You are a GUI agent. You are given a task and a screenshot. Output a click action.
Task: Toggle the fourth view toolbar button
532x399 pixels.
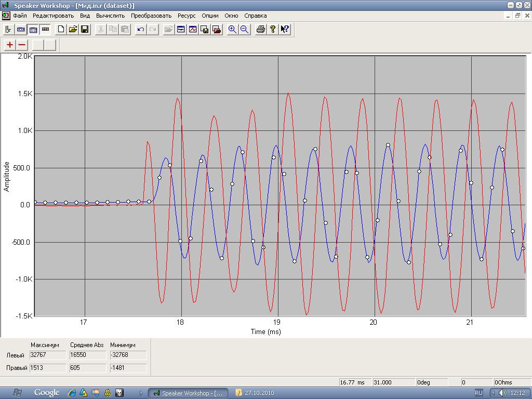[x=45, y=30]
